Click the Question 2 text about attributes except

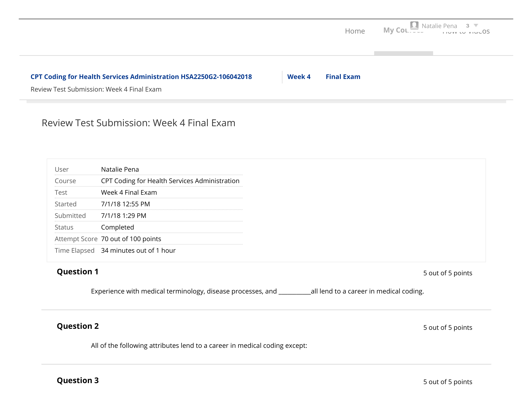click(x=199, y=346)
